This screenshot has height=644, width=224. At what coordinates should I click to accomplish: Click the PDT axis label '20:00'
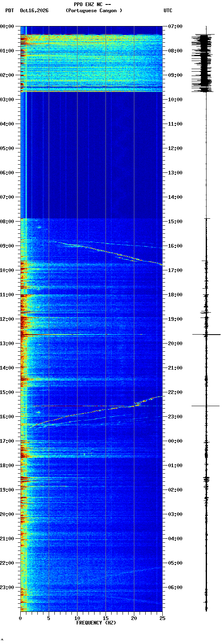tap(7, 514)
